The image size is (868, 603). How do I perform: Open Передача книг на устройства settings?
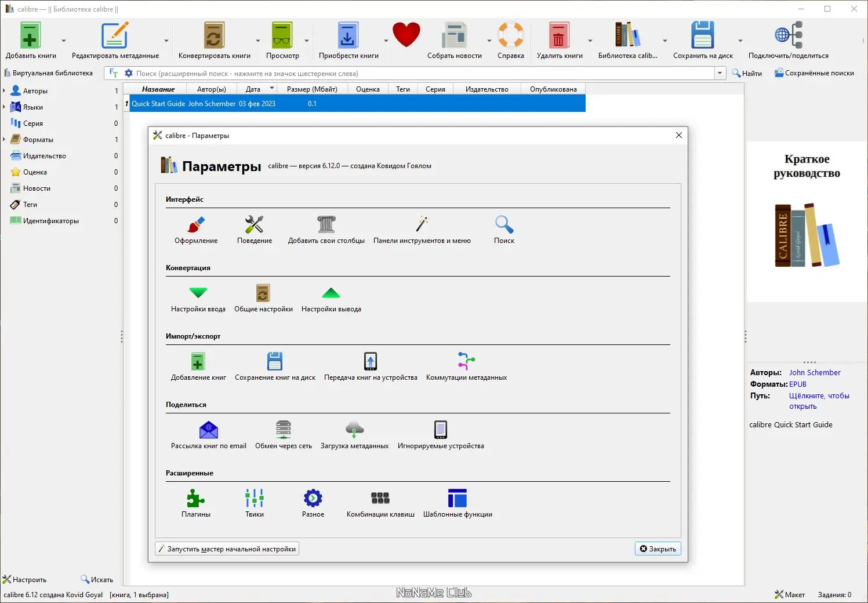tap(371, 366)
